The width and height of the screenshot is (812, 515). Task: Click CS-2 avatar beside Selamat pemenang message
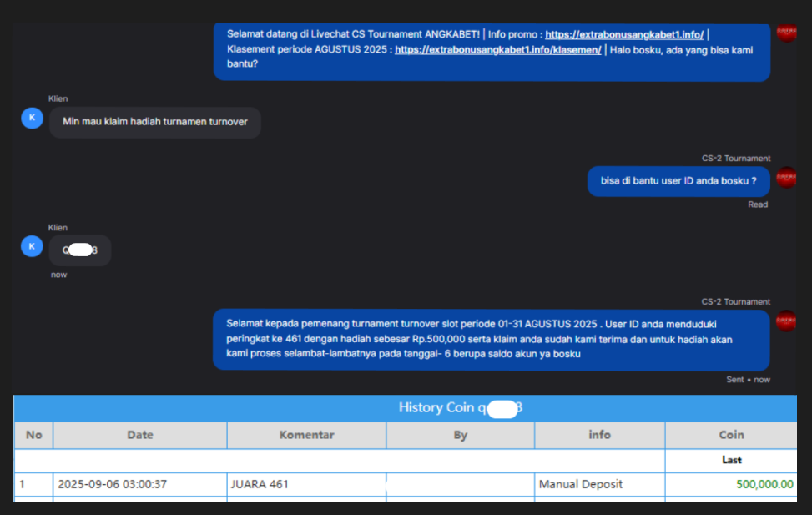point(786,321)
